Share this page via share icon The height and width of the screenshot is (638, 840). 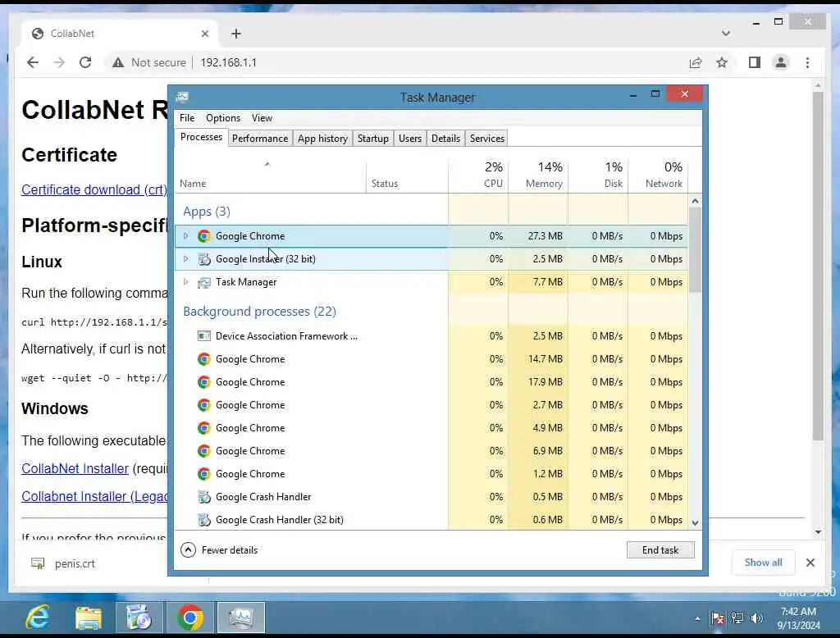coord(696,62)
